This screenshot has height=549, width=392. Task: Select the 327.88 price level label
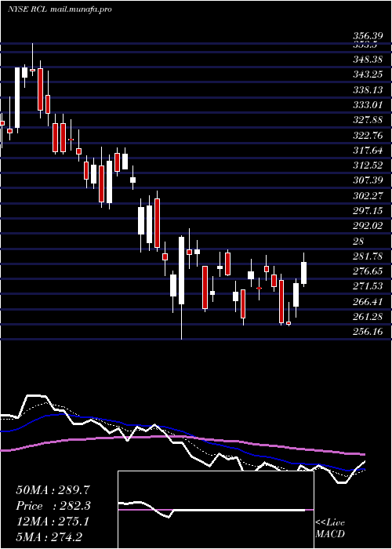click(368, 120)
